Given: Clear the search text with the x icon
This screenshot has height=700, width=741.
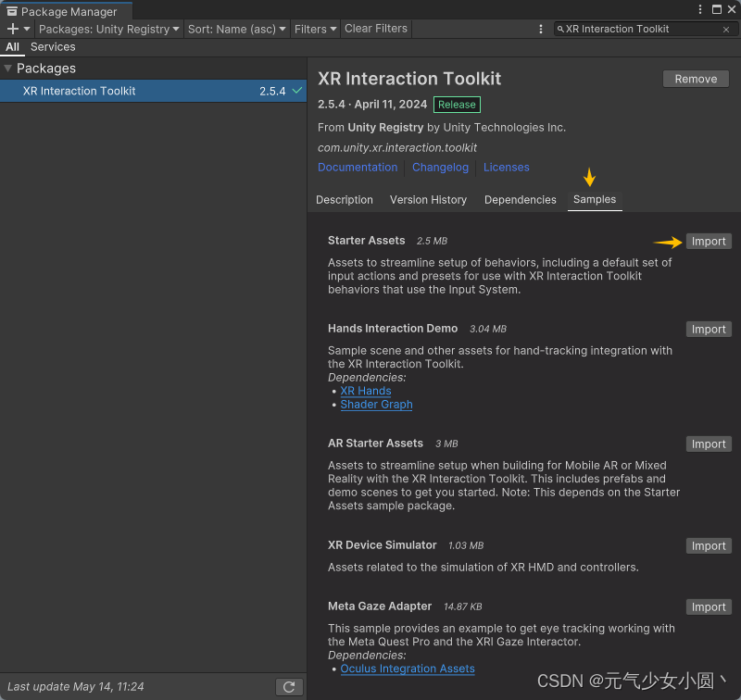Looking at the screenshot, I should coord(726,30).
